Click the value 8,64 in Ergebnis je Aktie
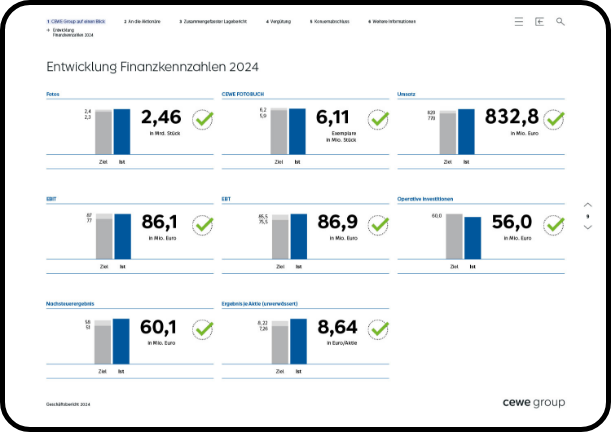Screen dimensions: 611x432 coord(337,327)
